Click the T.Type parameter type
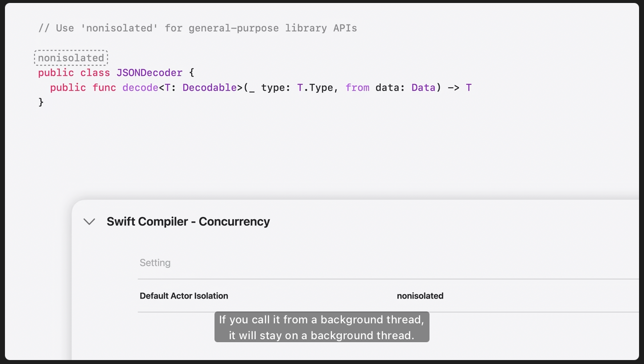The width and height of the screenshot is (644, 364). 315,88
